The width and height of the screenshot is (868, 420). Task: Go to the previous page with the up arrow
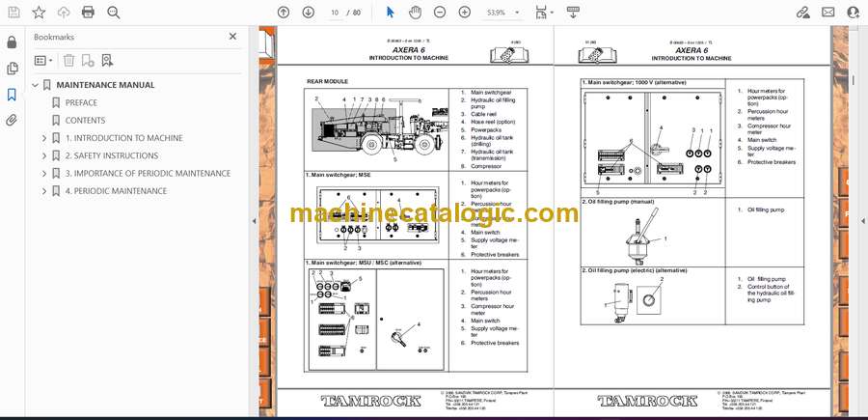tap(284, 13)
